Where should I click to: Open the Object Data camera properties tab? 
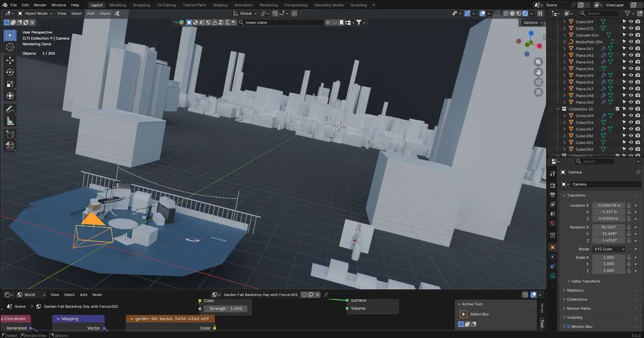553,275
